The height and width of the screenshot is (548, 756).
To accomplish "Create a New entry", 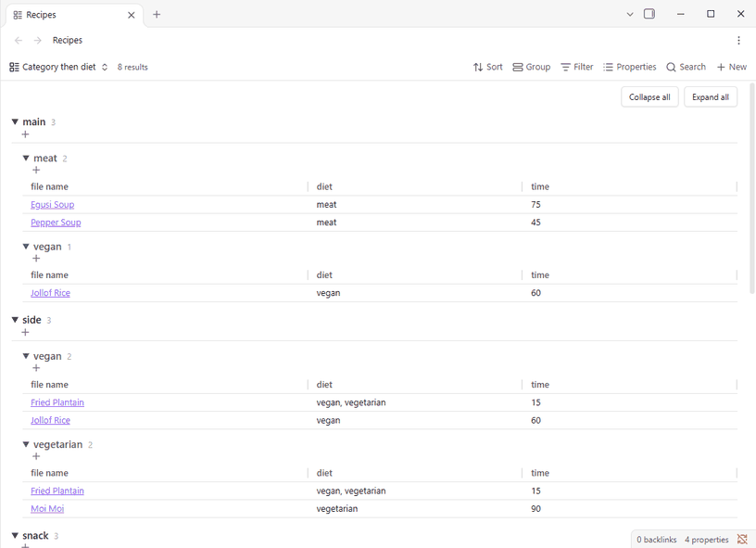I will (x=731, y=67).
